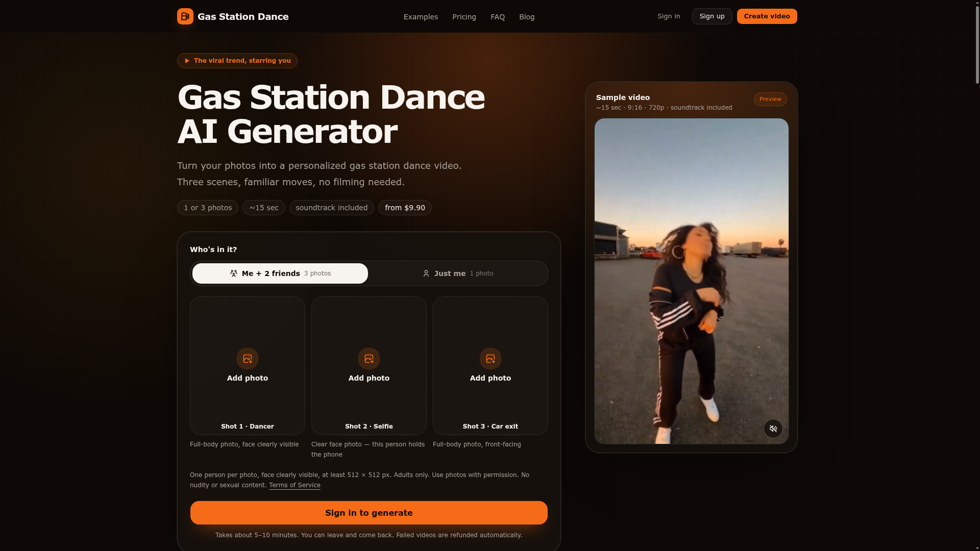Click the gas pump logo icon

185,16
